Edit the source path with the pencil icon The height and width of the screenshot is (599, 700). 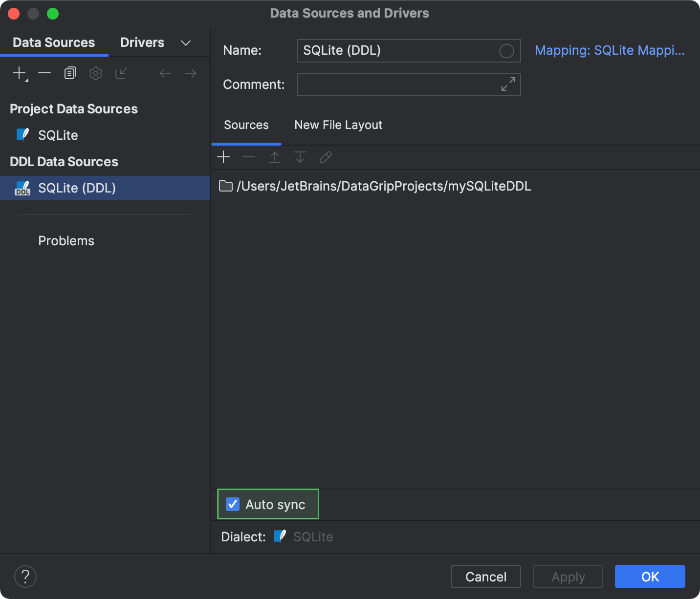point(325,157)
